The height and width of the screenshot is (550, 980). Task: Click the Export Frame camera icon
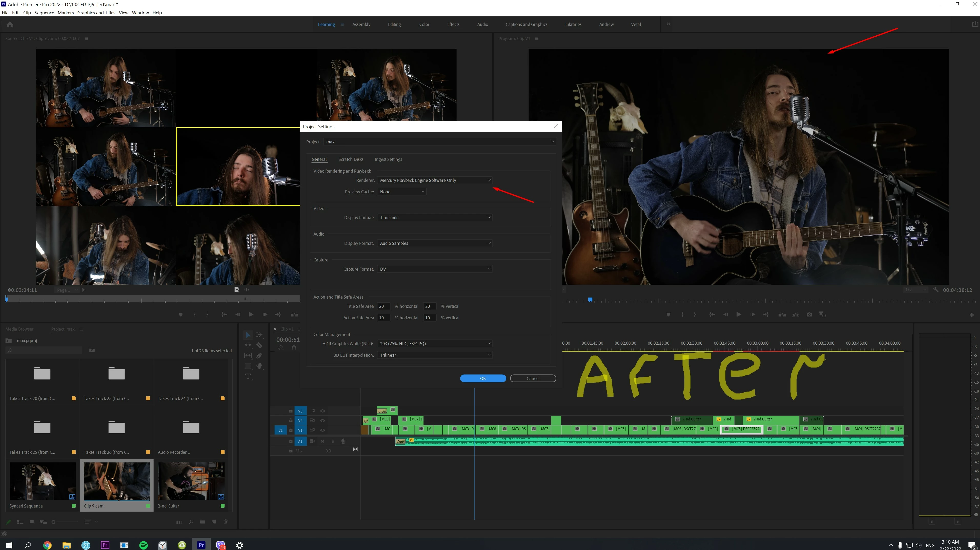[809, 314]
